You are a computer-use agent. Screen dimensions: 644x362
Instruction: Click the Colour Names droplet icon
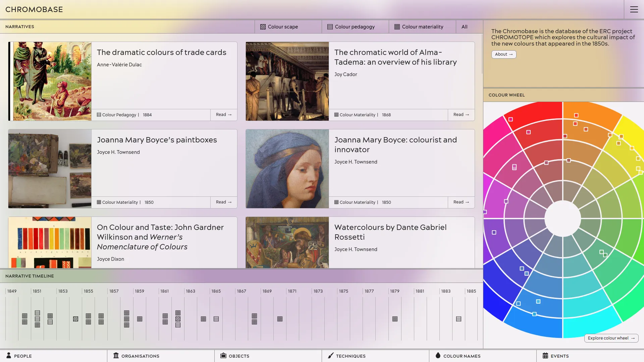pyautogui.click(x=438, y=356)
